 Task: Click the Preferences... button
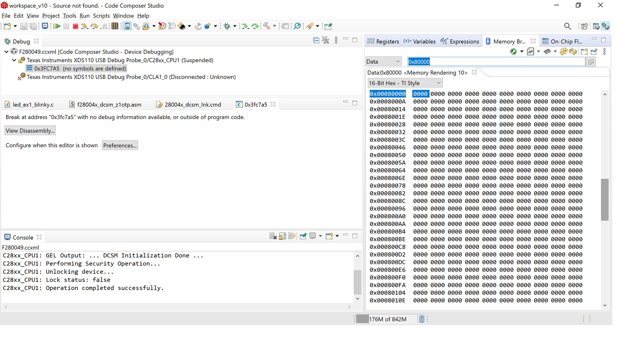pyautogui.click(x=120, y=145)
